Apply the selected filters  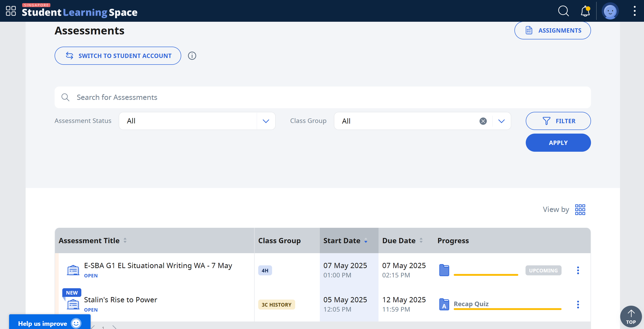pyautogui.click(x=558, y=143)
